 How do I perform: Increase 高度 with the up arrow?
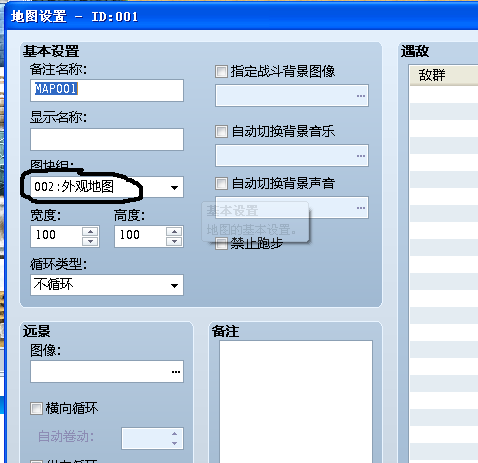pyautogui.click(x=174, y=231)
